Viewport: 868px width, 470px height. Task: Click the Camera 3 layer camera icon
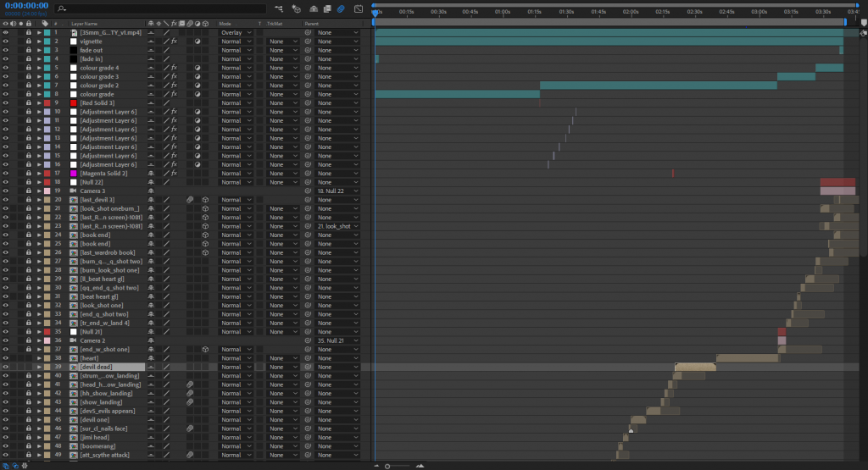pyautogui.click(x=73, y=191)
